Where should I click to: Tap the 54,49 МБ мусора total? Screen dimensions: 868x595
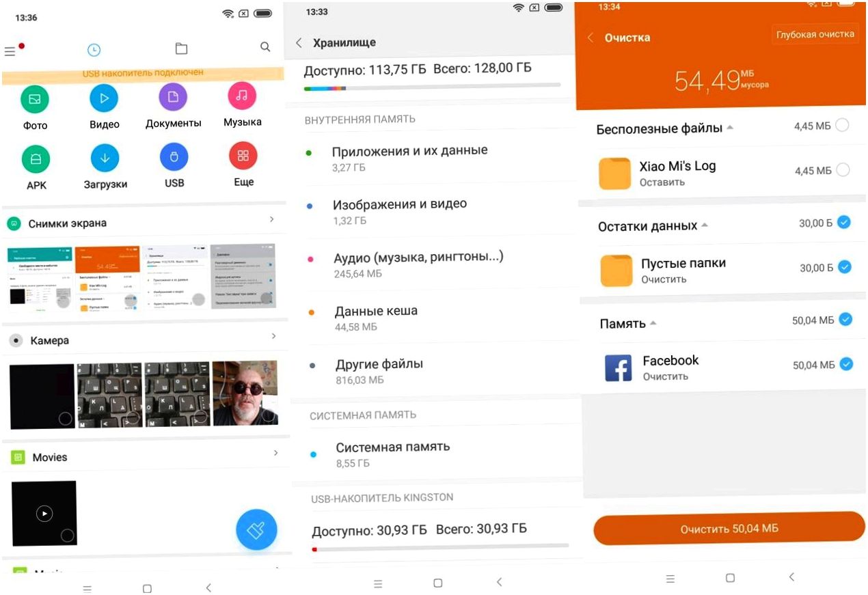click(x=721, y=81)
